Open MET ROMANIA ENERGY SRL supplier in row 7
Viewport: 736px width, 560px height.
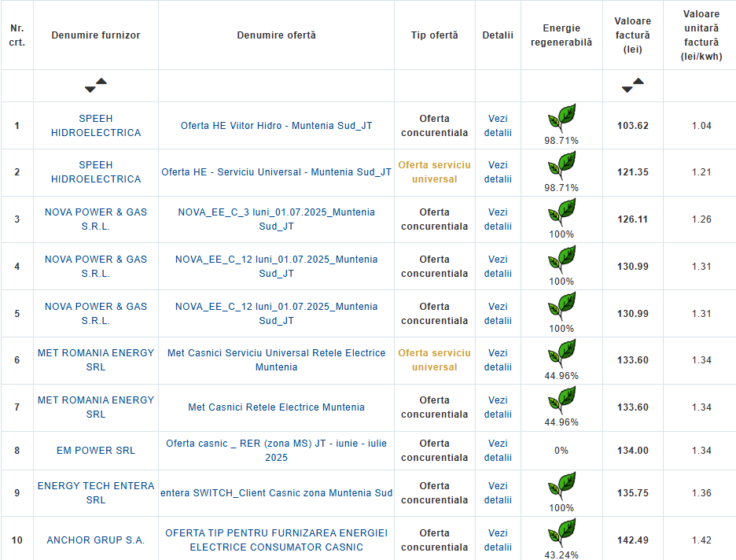click(96, 407)
